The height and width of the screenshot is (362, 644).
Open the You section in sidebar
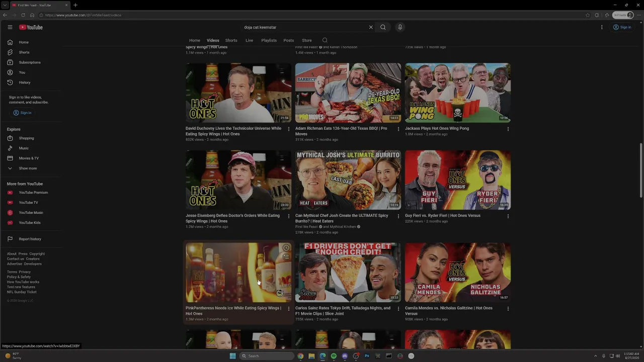pyautogui.click(x=31, y=72)
